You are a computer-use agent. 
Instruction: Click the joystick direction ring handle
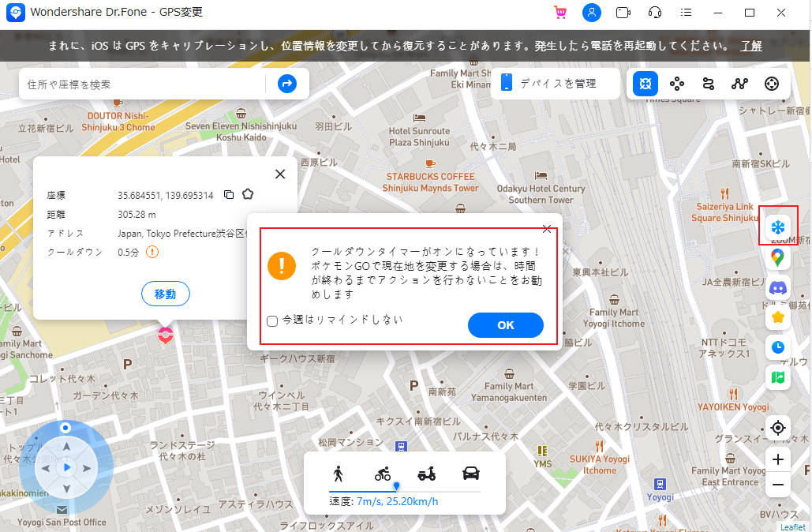tap(65, 427)
